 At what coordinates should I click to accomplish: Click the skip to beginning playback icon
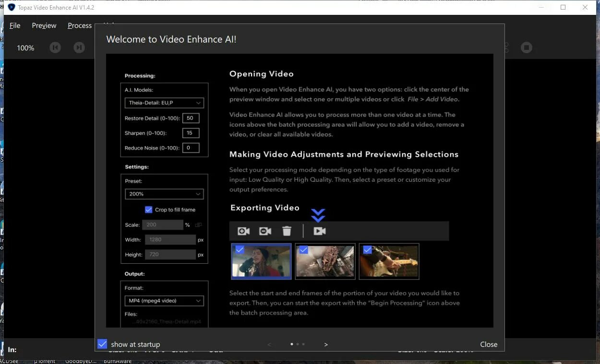pyautogui.click(x=55, y=47)
